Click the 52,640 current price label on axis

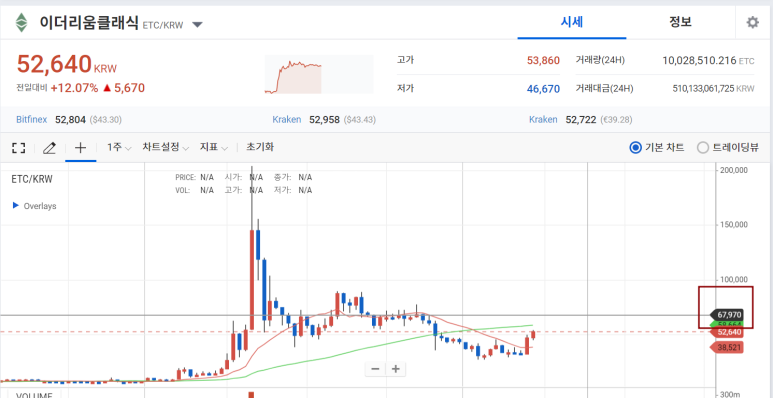[726, 332]
